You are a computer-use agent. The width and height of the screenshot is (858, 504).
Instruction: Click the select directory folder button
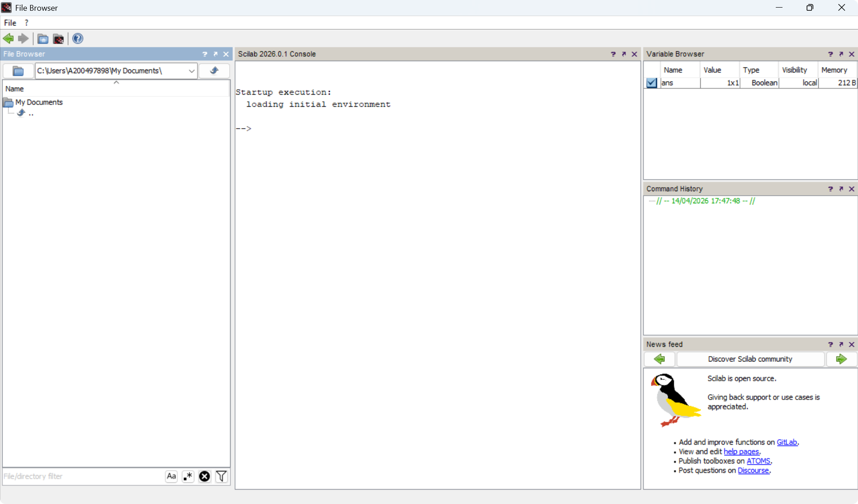point(18,71)
